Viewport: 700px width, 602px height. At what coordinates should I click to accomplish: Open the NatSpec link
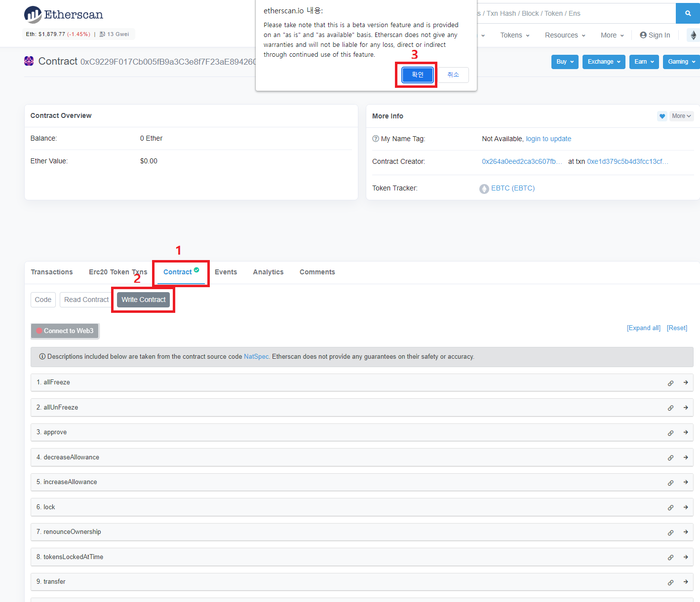(x=256, y=357)
